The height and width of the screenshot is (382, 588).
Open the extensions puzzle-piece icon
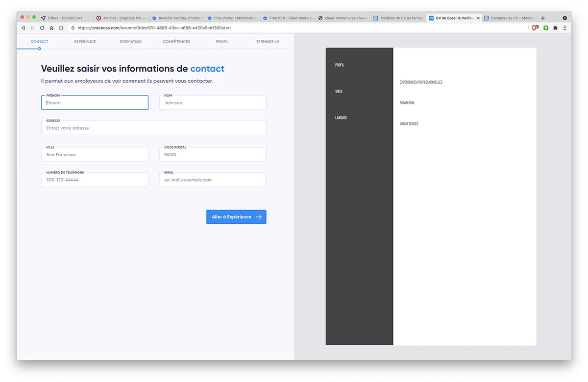pos(555,28)
